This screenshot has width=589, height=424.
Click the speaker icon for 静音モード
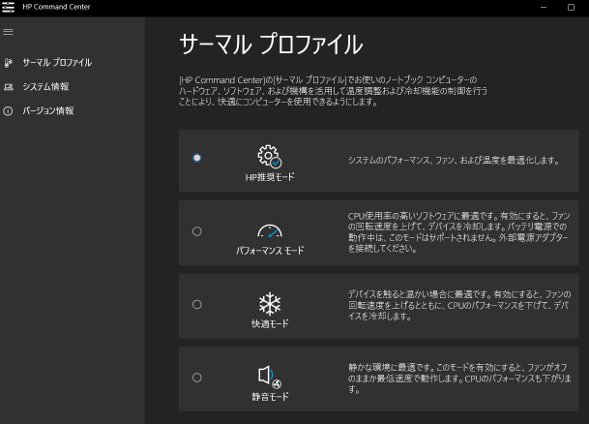pos(270,377)
